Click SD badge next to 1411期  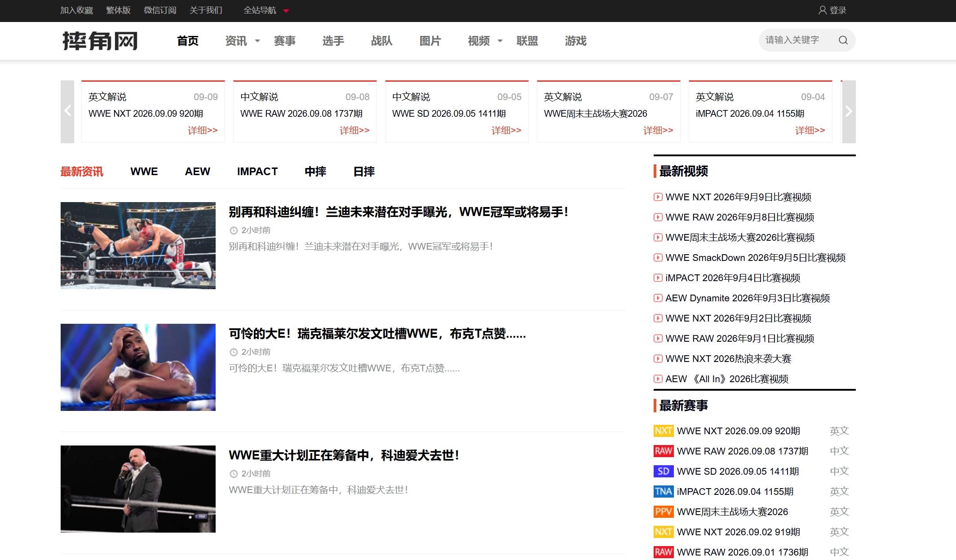point(664,472)
